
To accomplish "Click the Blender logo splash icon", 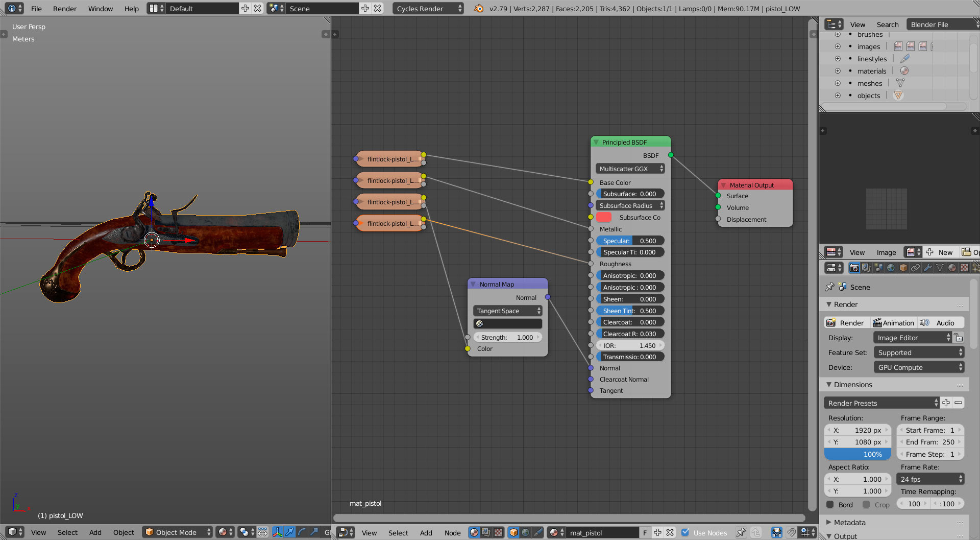I will pos(478,8).
